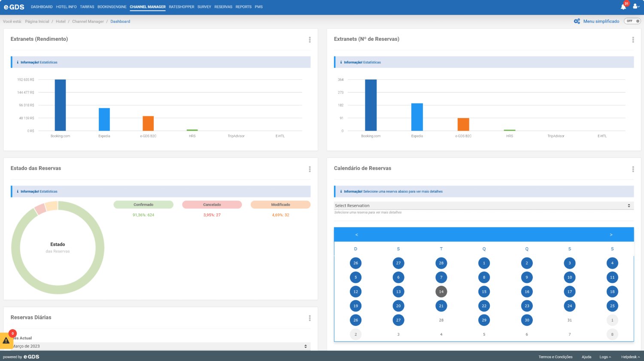Click Booking.com bar in Rendimento chart
The width and height of the screenshot is (644, 361).
[60, 105]
